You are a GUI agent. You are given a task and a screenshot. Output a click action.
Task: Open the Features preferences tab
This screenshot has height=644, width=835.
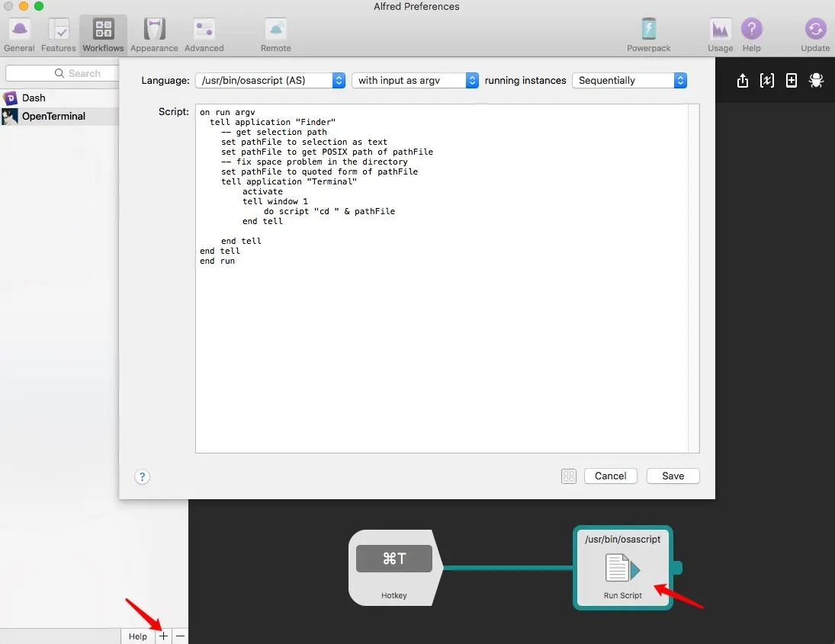[59, 34]
